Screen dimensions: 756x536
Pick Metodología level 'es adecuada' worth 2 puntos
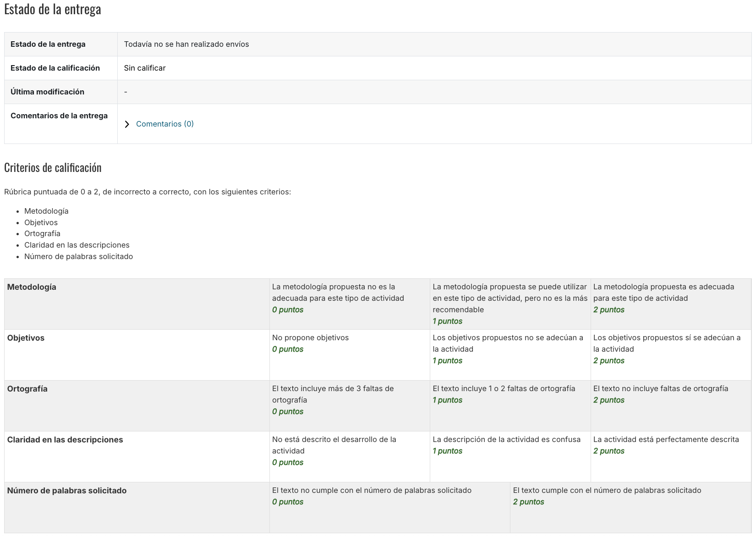click(x=670, y=304)
